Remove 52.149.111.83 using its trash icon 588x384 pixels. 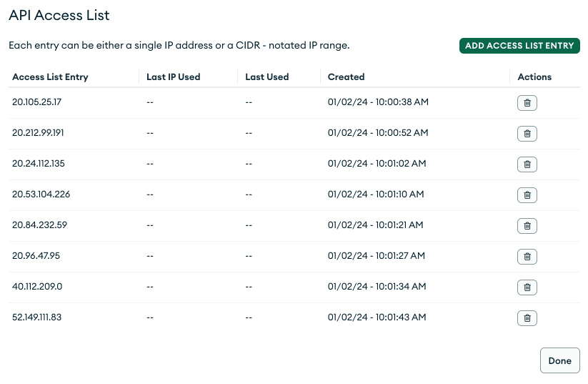pos(527,318)
